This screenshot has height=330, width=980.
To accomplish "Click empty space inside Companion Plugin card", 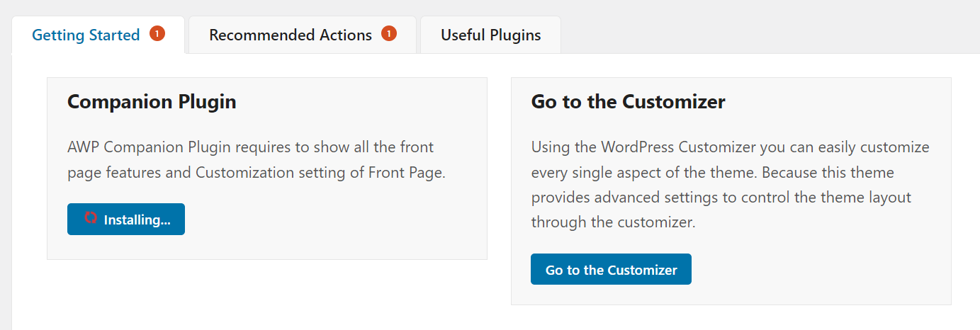I will point(340,227).
